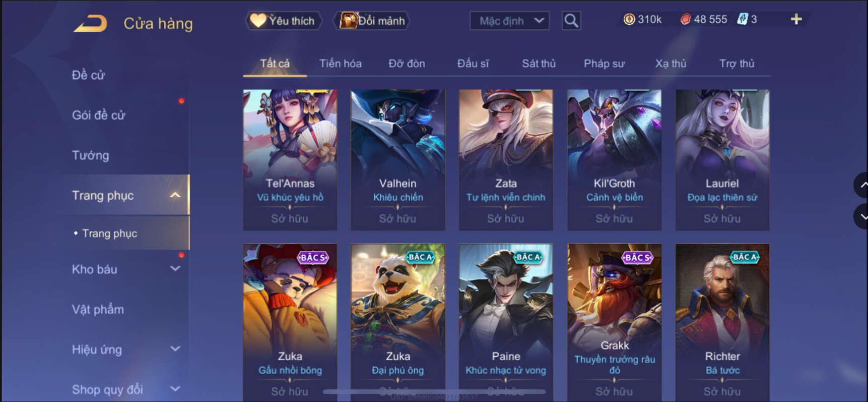Tap the plus icon to add currency

(796, 19)
